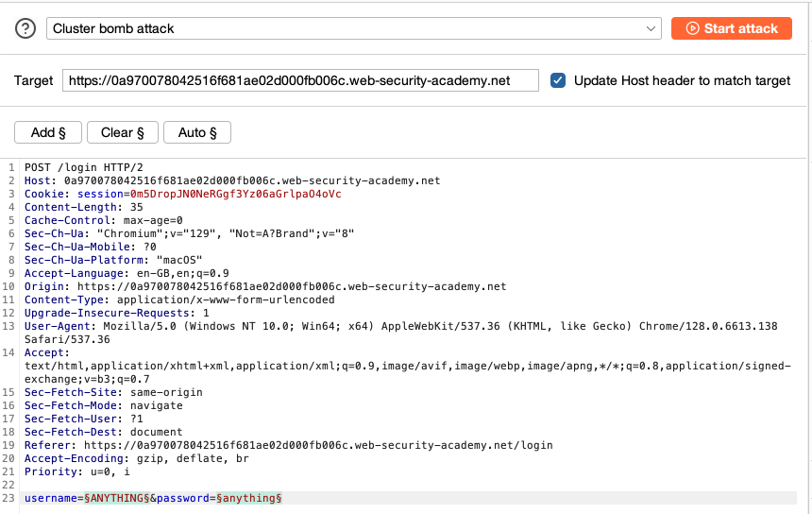Click the Upgrade-Insecure-Requests line
This screenshot has width=812, height=514.
pyautogui.click(x=116, y=313)
